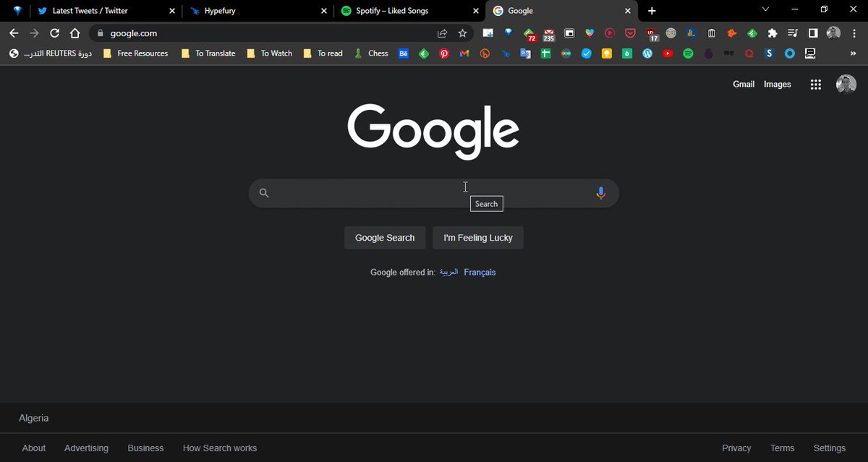Open the Settings footer menu
Screen dimensions: 868x462
(829, 448)
